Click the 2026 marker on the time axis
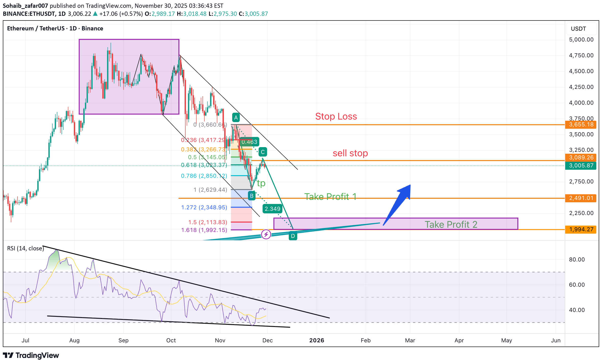Screen dimensions: 602x364 coord(316,340)
